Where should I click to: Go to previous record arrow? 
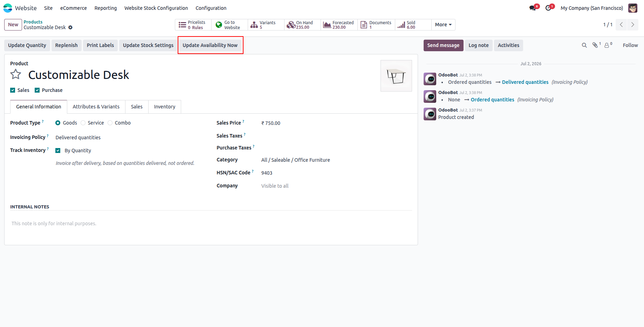621,25
